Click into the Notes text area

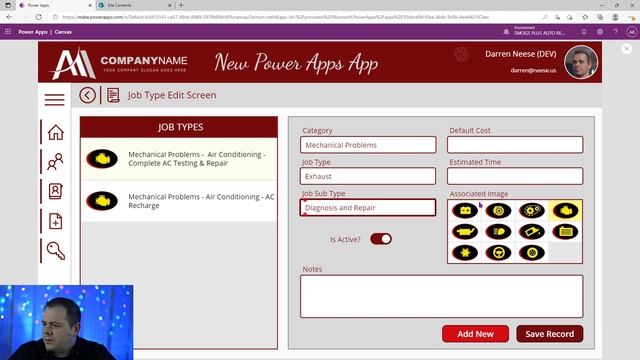[442, 296]
